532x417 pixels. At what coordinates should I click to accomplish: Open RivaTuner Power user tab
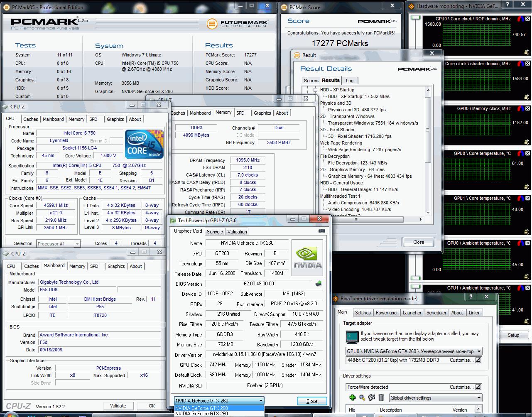click(387, 313)
